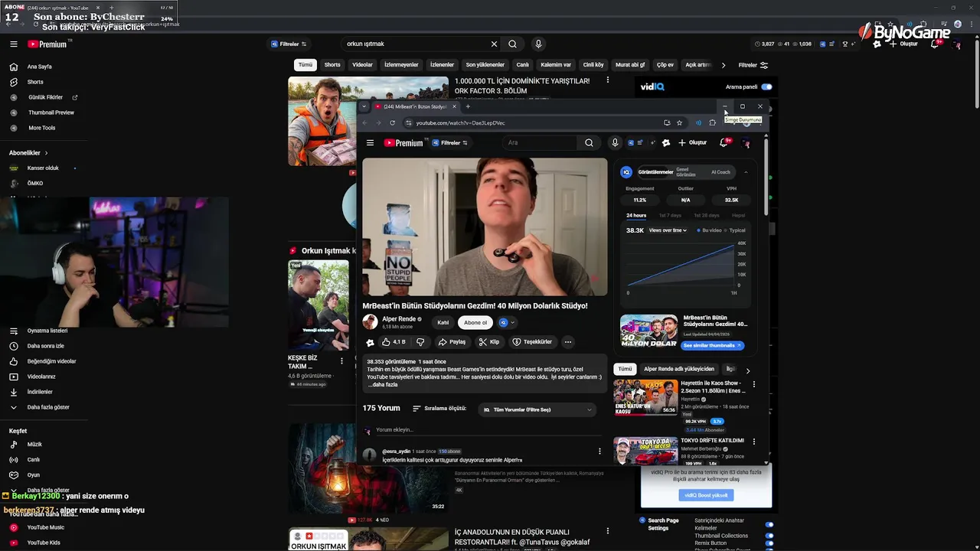The image size is (980, 551).
Task: Open the notifications bell in the front window
Action: pos(724,142)
